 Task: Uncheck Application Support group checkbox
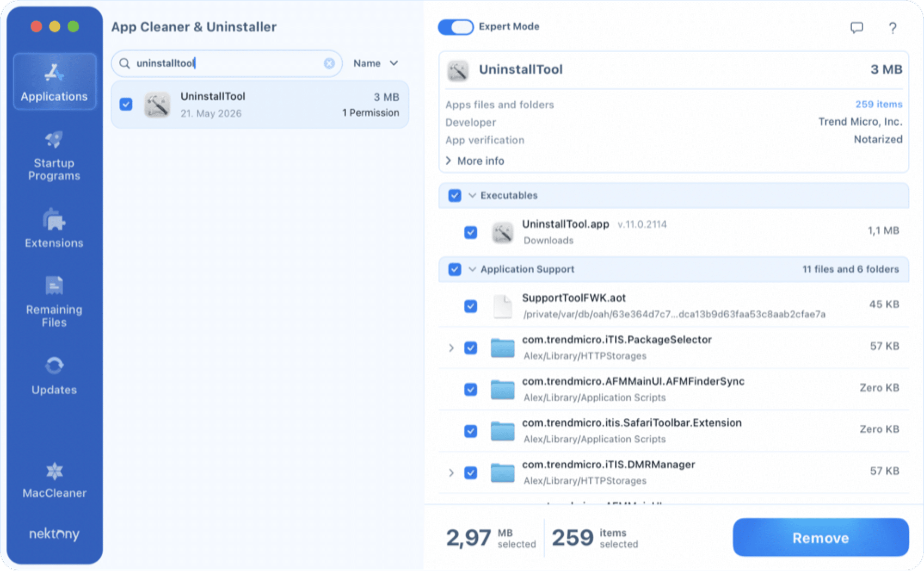pyautogui.click(x=455, y=269)
